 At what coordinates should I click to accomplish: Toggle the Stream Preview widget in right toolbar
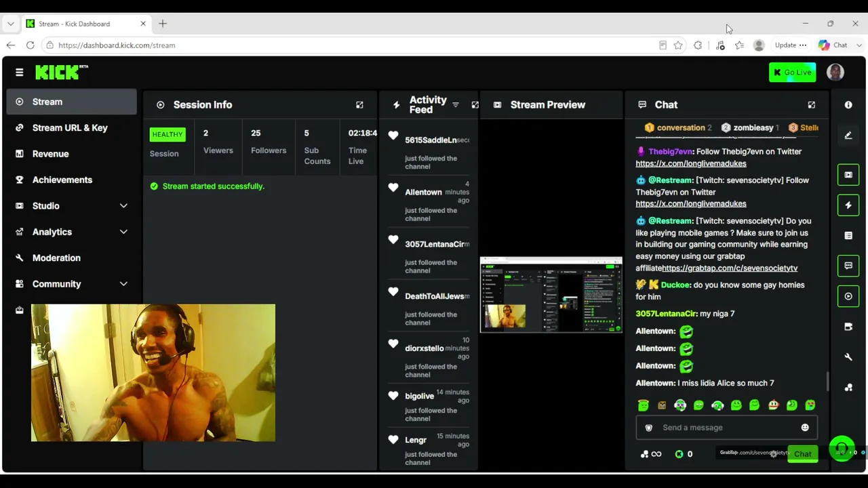tap(848, 175)
